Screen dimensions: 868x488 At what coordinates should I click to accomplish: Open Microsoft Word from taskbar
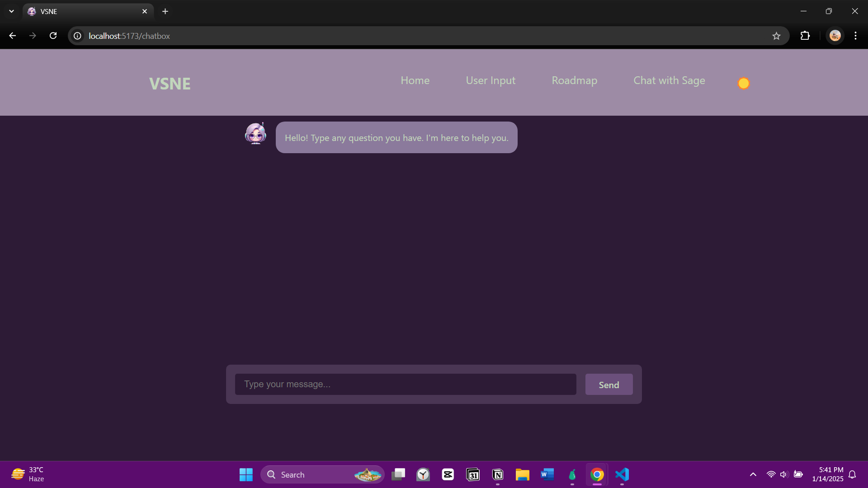[x=547, y=474]
